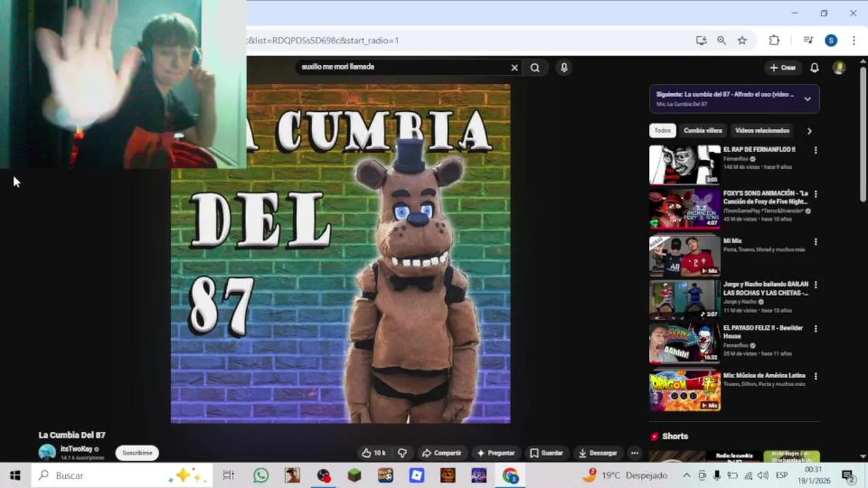Screen dimensions: 868x488
Task: Click the Crear button
Action: coord(783,68)
